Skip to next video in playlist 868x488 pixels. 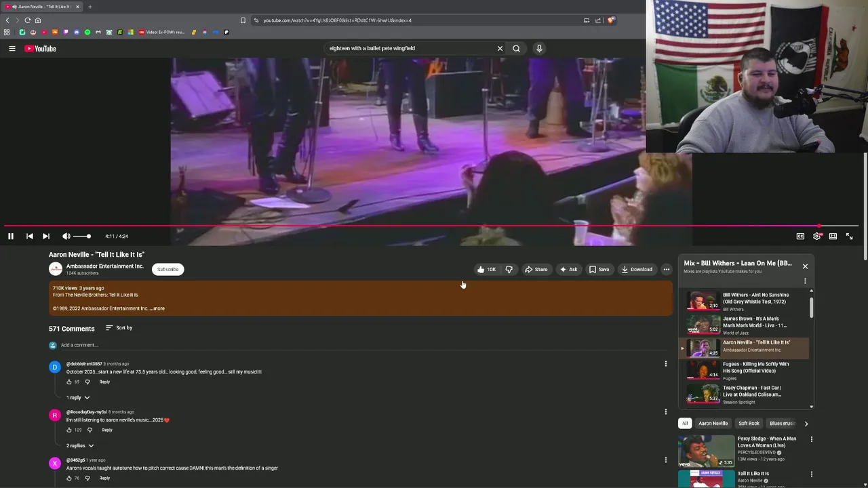tap(46, 236)
